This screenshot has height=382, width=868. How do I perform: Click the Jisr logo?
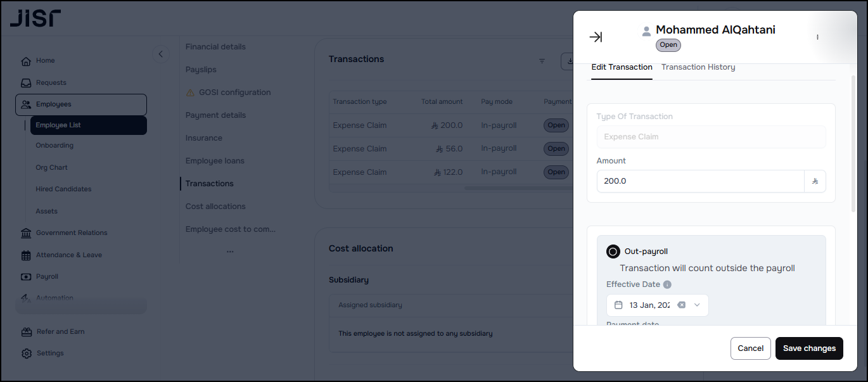coord(35,18)
